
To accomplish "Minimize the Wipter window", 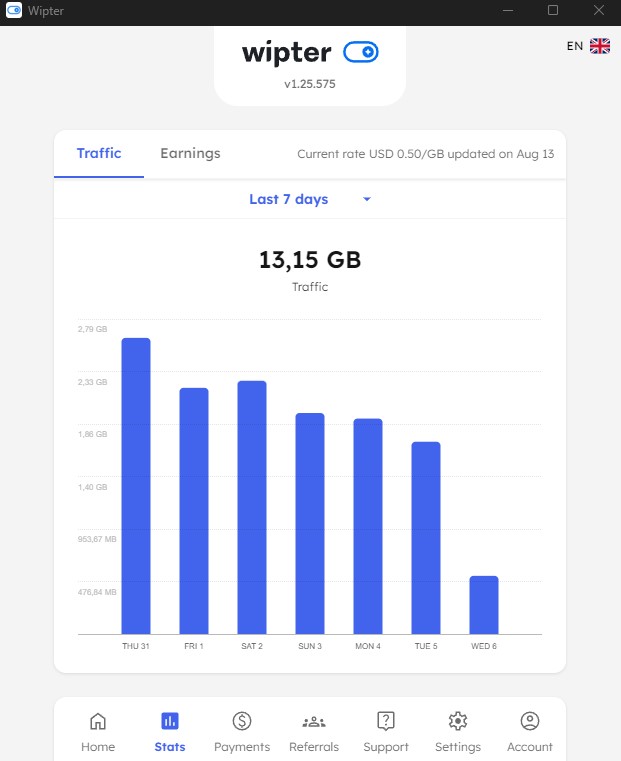I will pyautogui.click(x=508, y=10).
